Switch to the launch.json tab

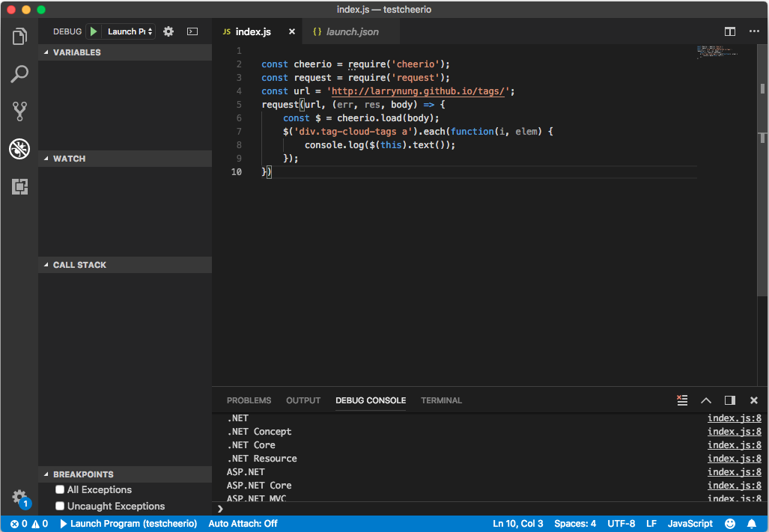(x=352, y=31)
